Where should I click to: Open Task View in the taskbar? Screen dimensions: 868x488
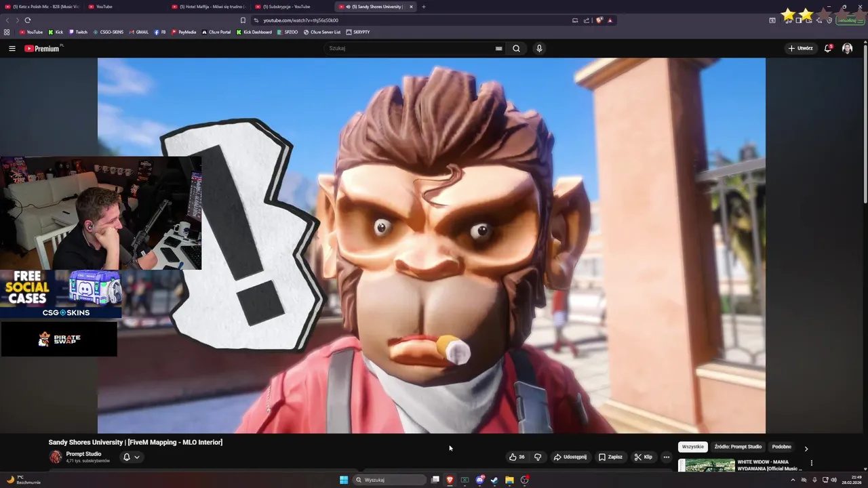435,480
